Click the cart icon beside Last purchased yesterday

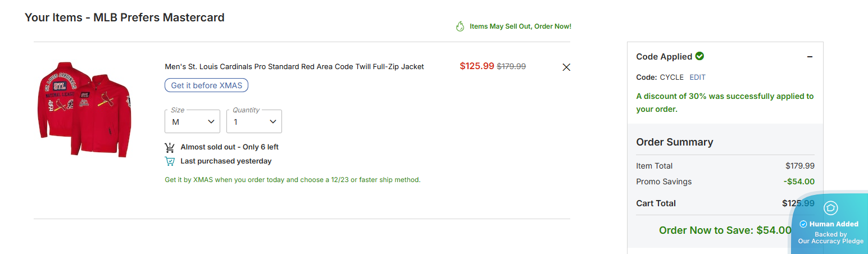coord(170,161)
